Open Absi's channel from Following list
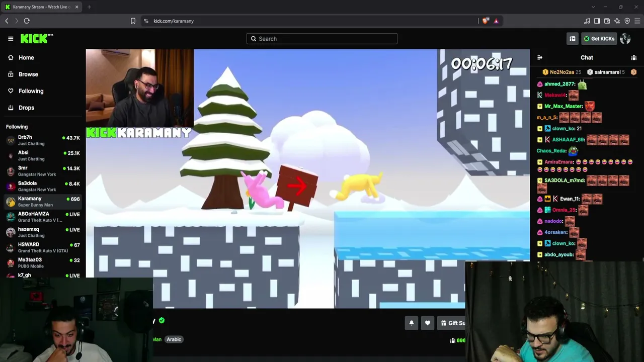The height and width of the screenshot is (362, 644). 43,155
